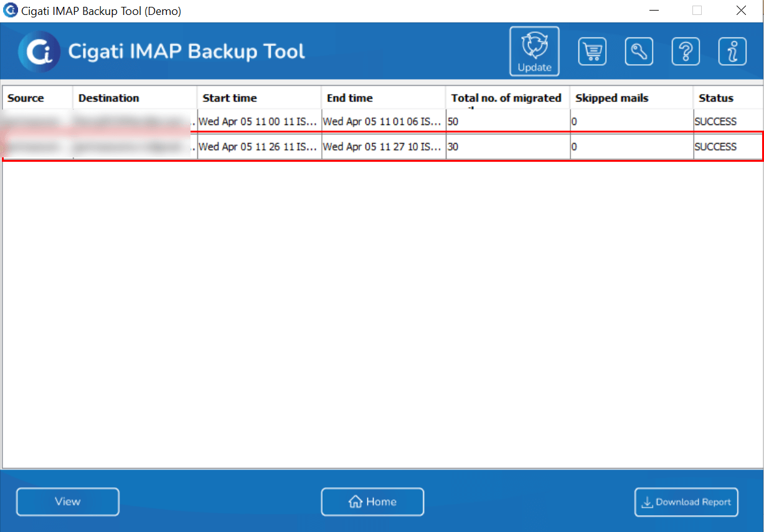This screenshot has width=764, height=532.
Task: Select the migrated count cell '50'
Action: pos(507,121)
